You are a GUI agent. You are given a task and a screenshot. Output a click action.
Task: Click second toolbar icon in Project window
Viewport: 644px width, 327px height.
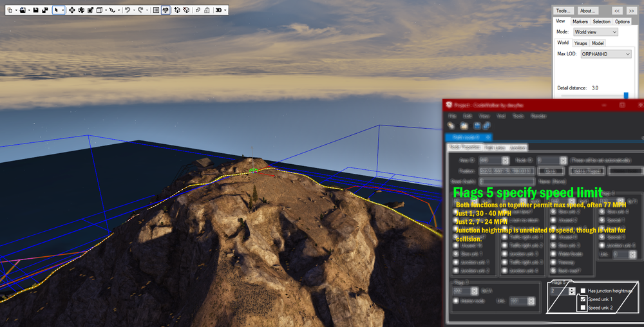pos(464,126)
